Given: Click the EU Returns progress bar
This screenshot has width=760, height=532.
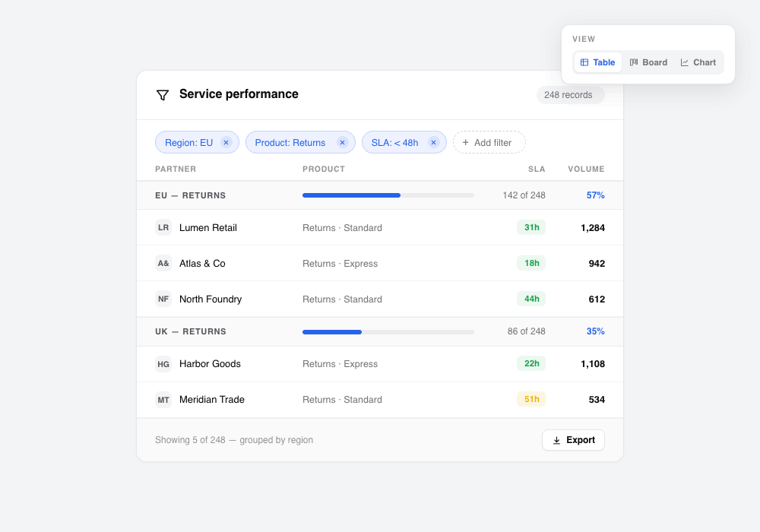Looking at the screenshot, I should point(388,195).
